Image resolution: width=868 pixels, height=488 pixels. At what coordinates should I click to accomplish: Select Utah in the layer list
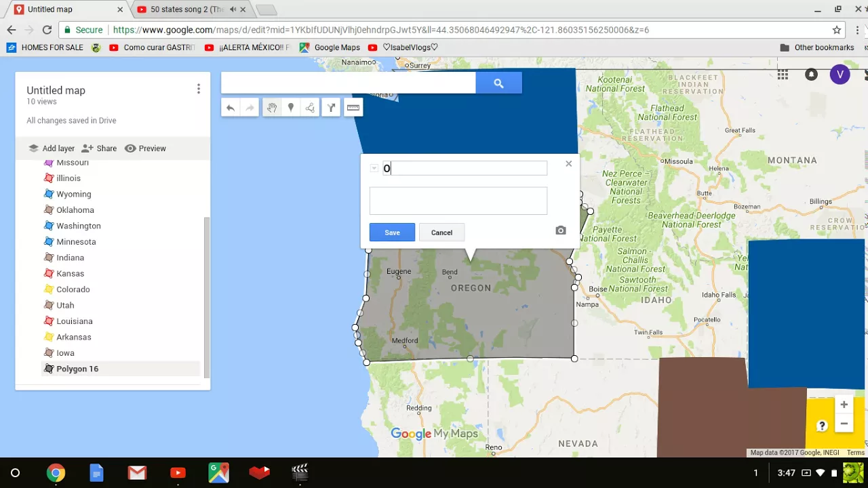(x=65, y=306)
